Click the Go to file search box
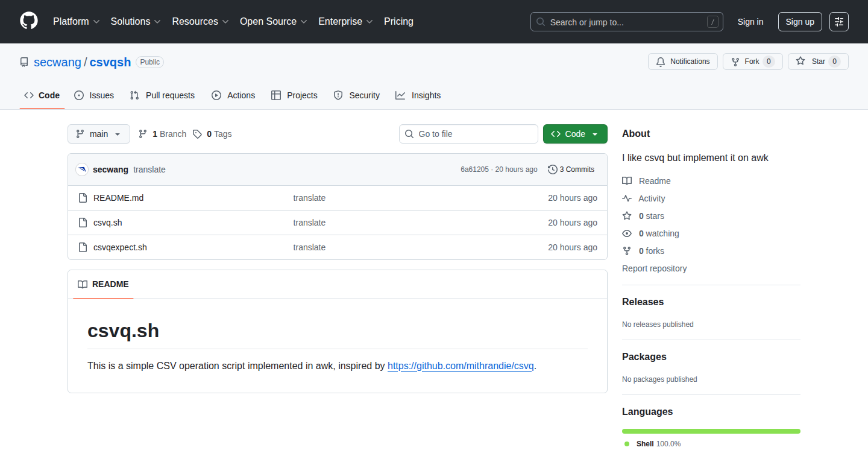 pos(468,134)
